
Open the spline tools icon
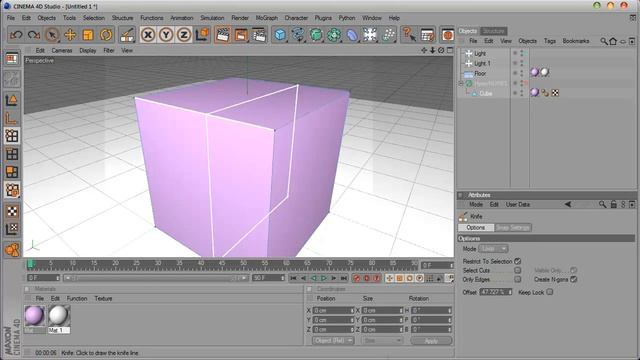point(298,35)
